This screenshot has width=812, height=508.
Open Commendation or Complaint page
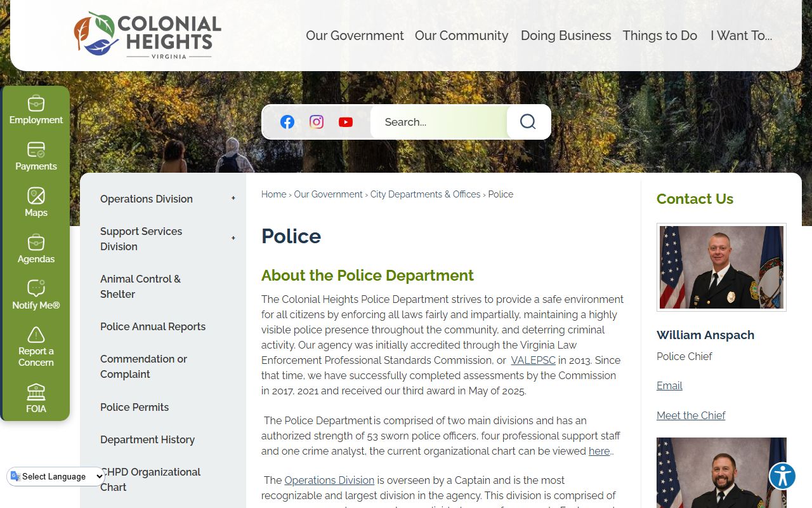pyautogui.click(x=143, y=366)
